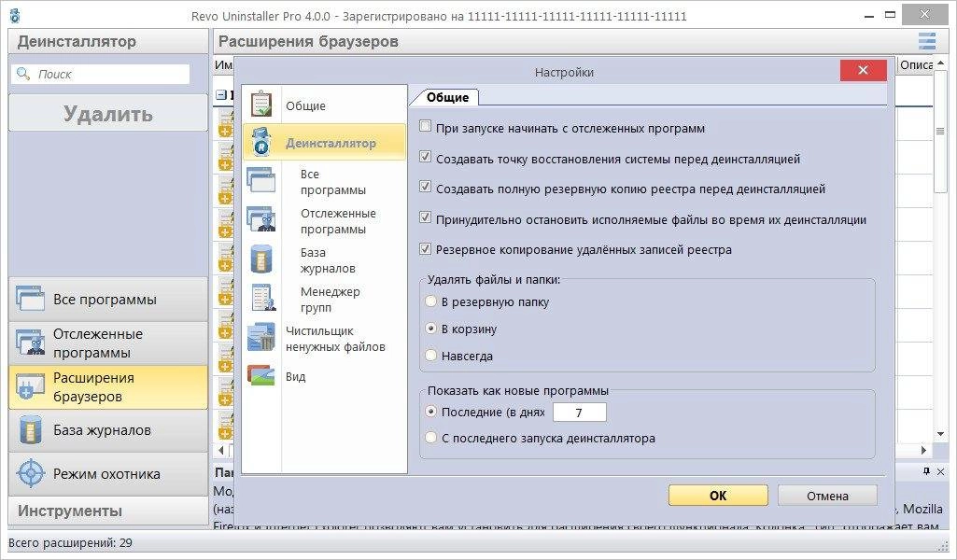Click the Отслеженные программы icon in left sidebar
The height and width of the screenshot is (560, 957).
click(x=30, y=343)
